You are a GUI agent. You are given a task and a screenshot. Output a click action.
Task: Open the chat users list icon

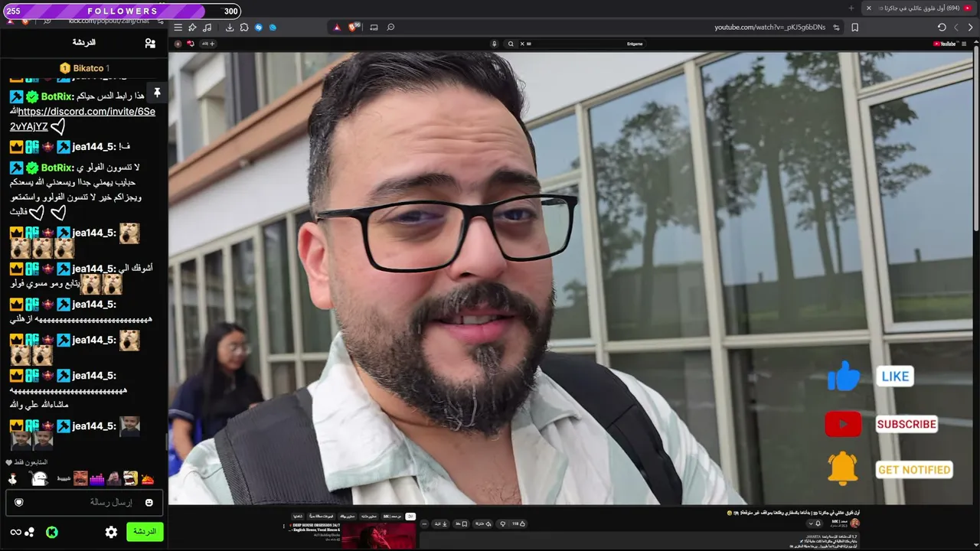[x=150, y=44]
